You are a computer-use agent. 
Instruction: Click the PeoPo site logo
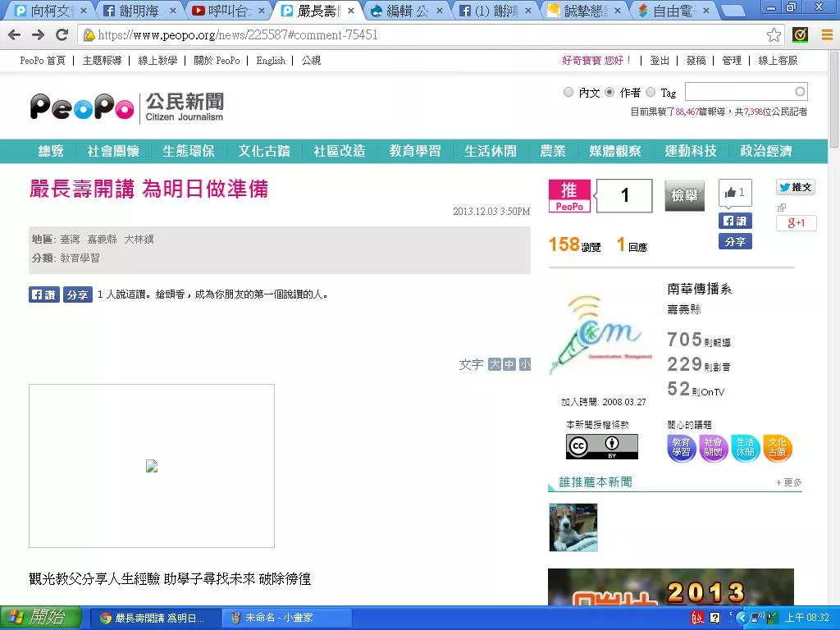coord(127,107)
